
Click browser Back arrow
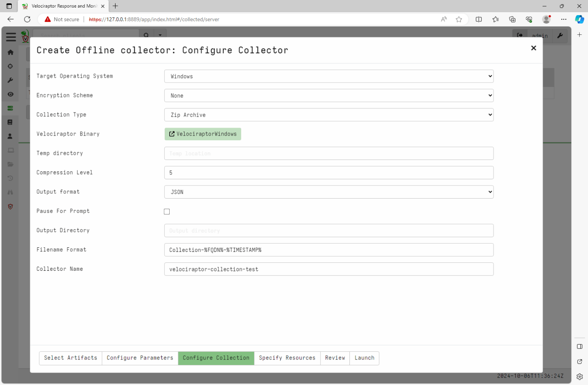coord(10,19)
